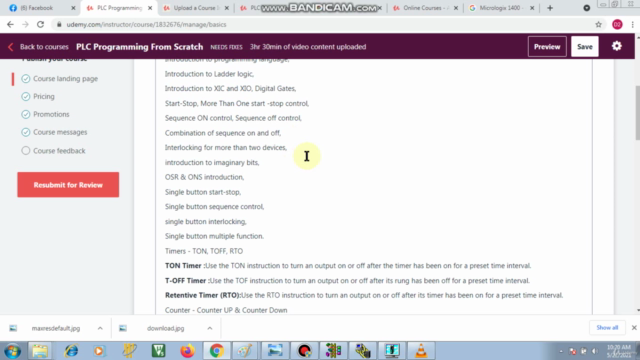Image resolution: width=640 pixels, height=360 pixels.
Task: Open the Chrome profile avatar
Action: (617, 24)
